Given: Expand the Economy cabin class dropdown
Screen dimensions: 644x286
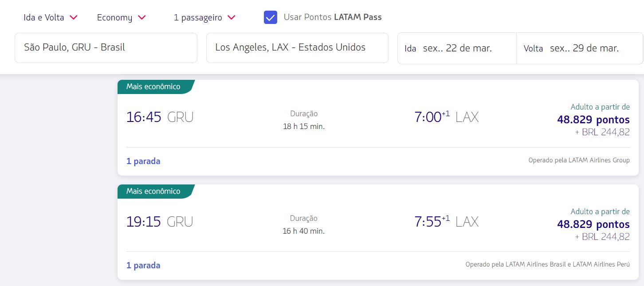Looking at the screenshot, I should (x=122, y=18).
